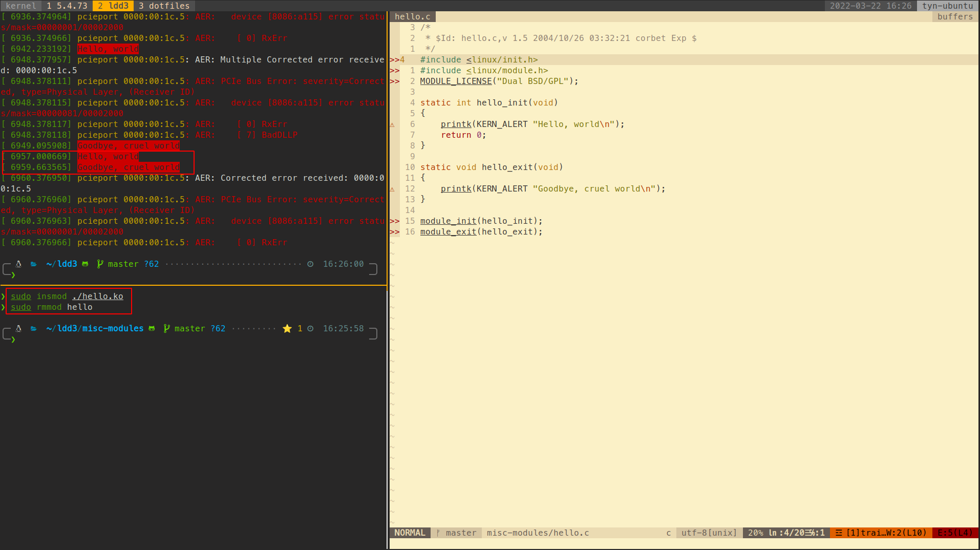Screen dimensions: 980x550
Task: Click the buffers label in tabline
Action: pos(955,16)
